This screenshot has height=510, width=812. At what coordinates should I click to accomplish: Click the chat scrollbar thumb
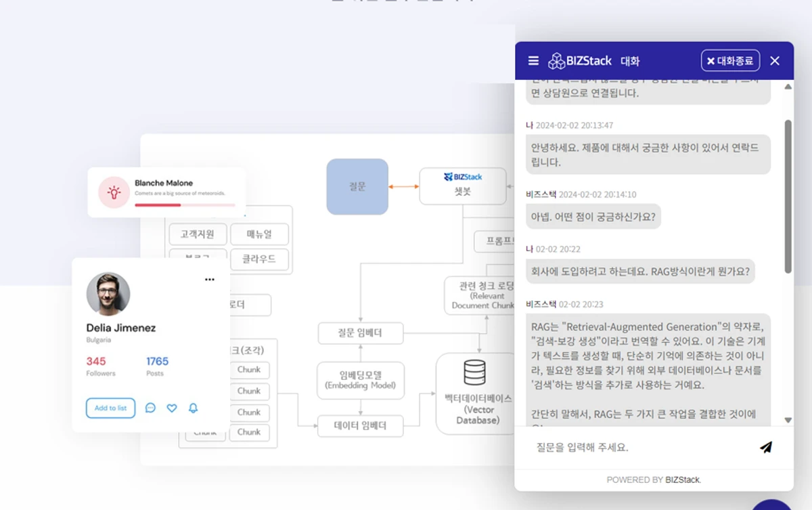[x=788, y=196]
